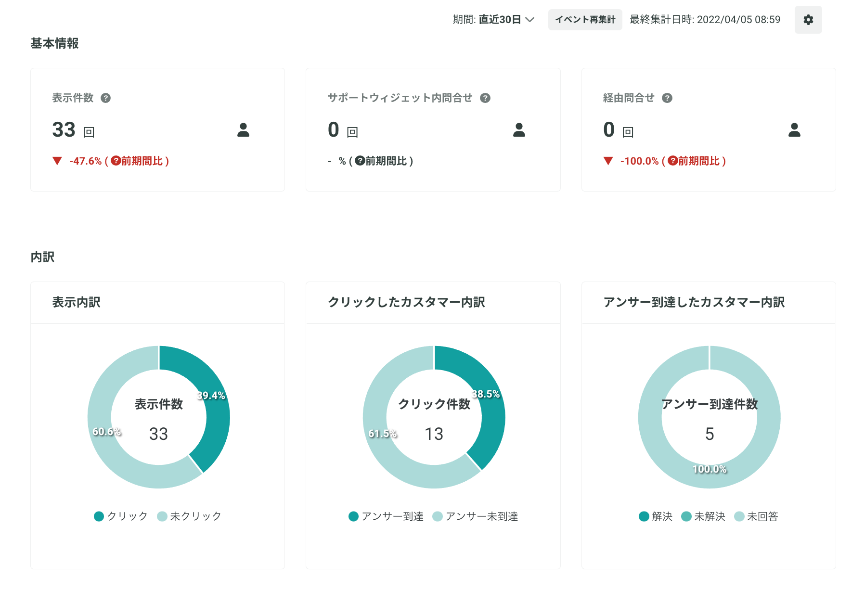
Task: Toggle the クリック legend item
Action: pos(121,516)
